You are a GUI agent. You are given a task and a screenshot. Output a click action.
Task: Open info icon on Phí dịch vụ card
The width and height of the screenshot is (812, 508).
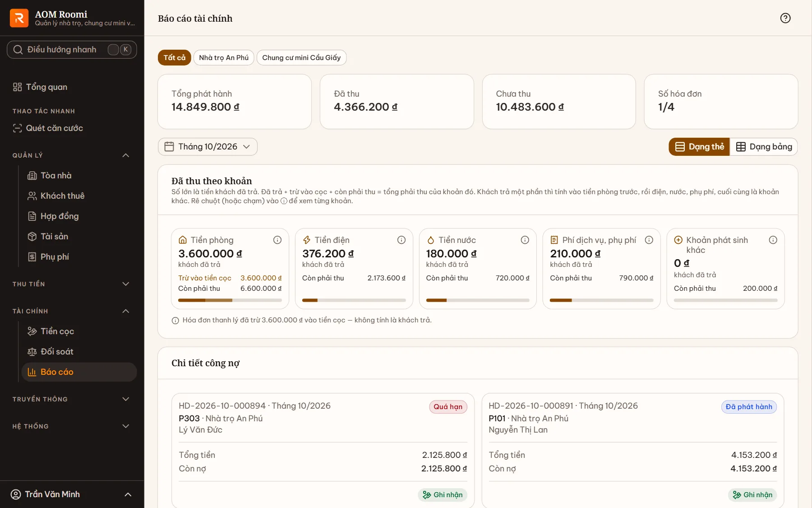[x=649, y=240]
